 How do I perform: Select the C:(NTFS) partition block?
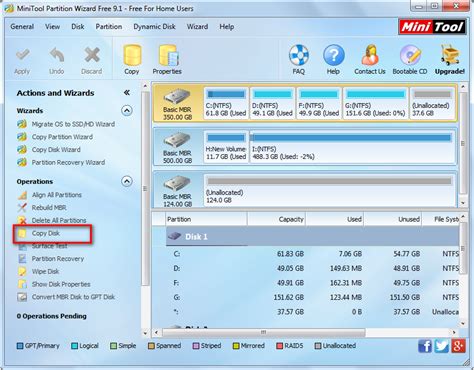point(226,103)
